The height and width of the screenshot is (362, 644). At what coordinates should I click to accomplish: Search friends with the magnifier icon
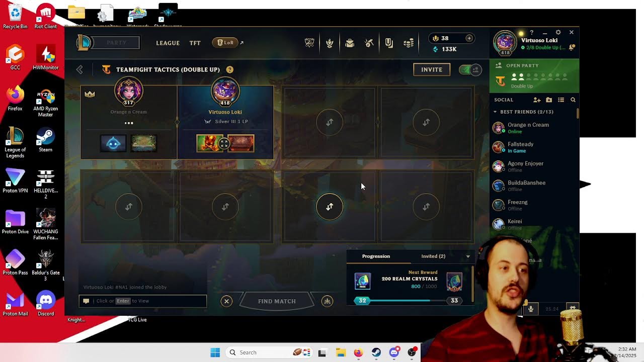pos(573,100)
